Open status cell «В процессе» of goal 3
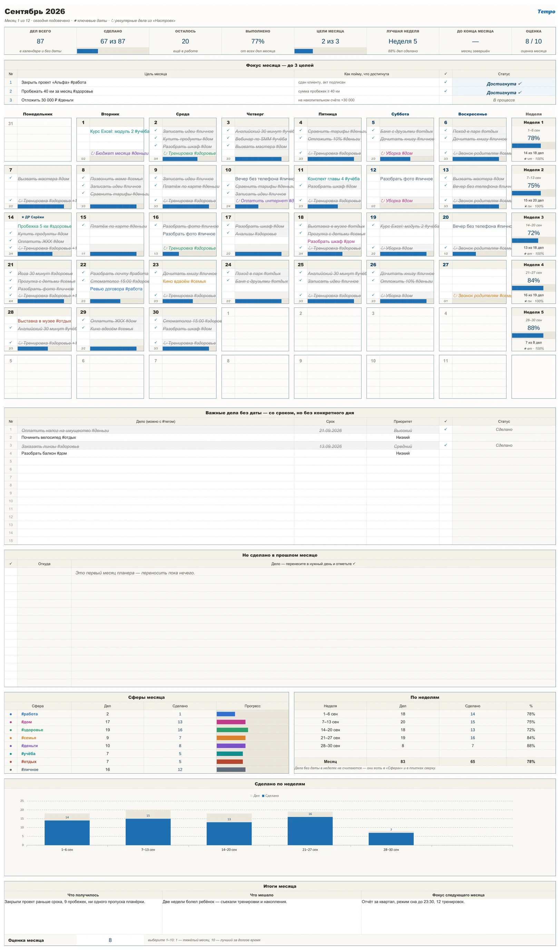This screenshot has width=560, height=950. click(x=504, y=100)
